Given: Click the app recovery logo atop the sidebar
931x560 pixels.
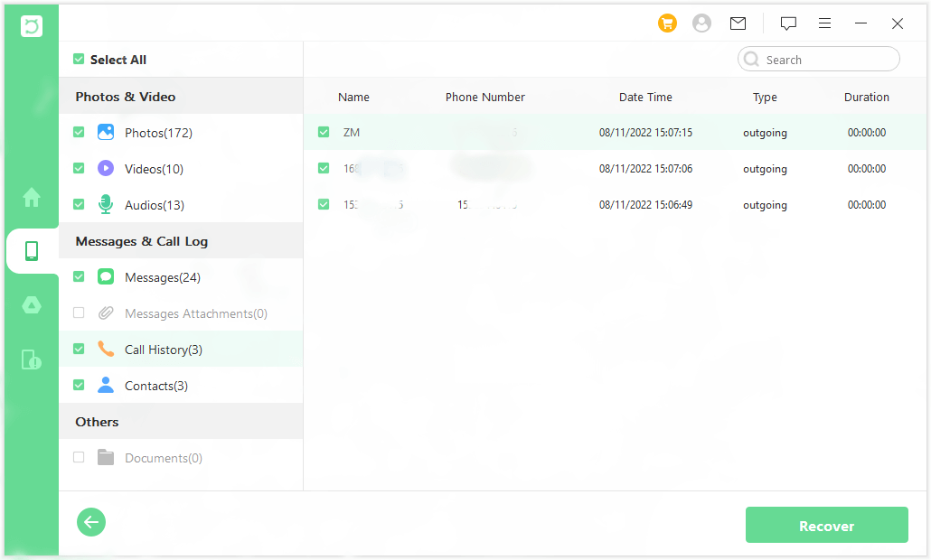Looking at the screenshot, I should pyautogui.click(x=31, y=25).
